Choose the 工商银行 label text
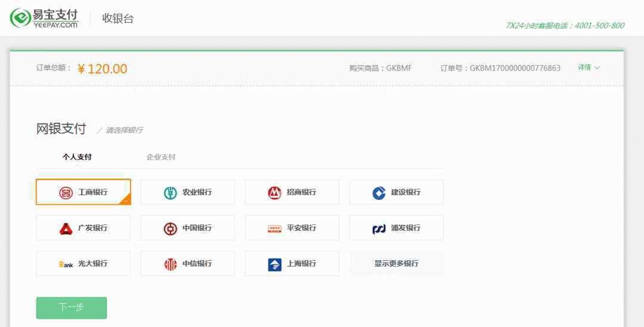This screenshot has width=644, height=327. click(x=93, y=192)
